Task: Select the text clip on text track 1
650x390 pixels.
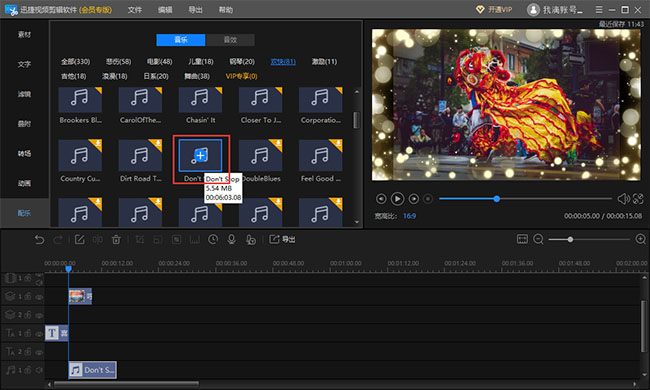Action: click(x=56, y=333)
